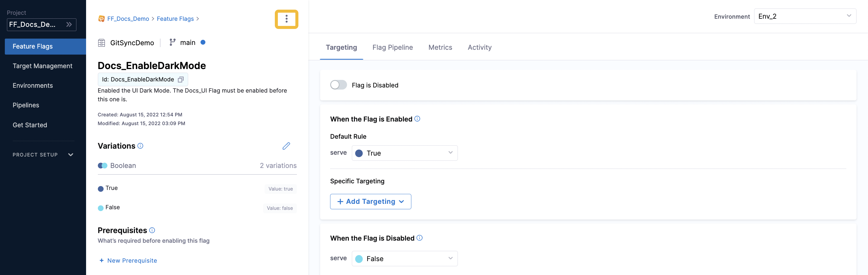Image resolution: width=868 pixels, height=275 pixels.
Task: Copy the Docs_EnableDarkMode flag ID
Action: (181, 79)
